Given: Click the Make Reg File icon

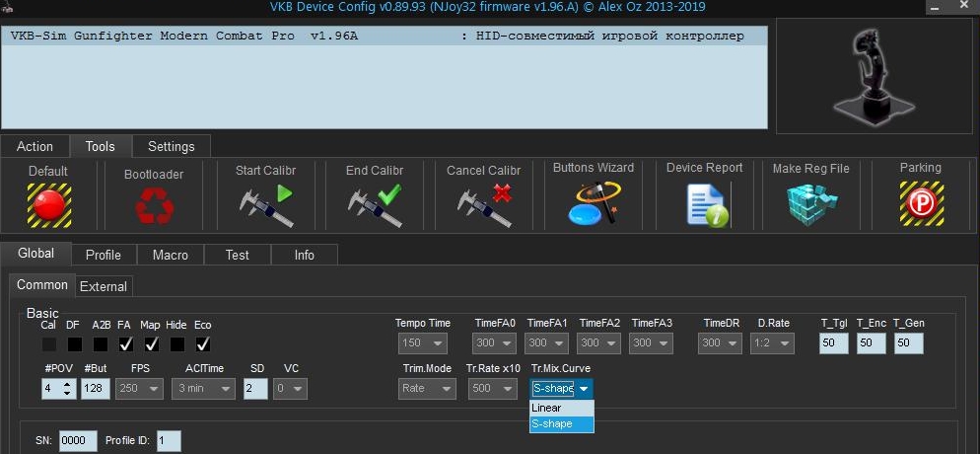Looking at the screenshot, I should tap(810, 204).
